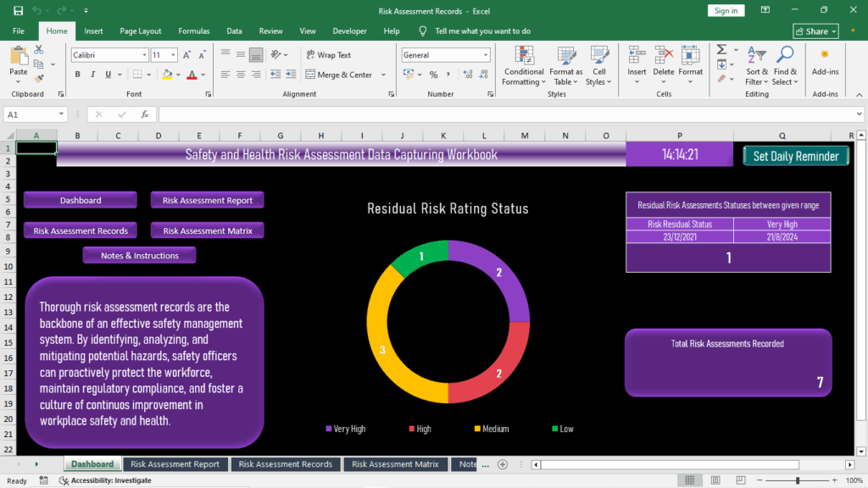
Task: Click the AutoSum icon in Editing group
Action: [x=722, y=51]
